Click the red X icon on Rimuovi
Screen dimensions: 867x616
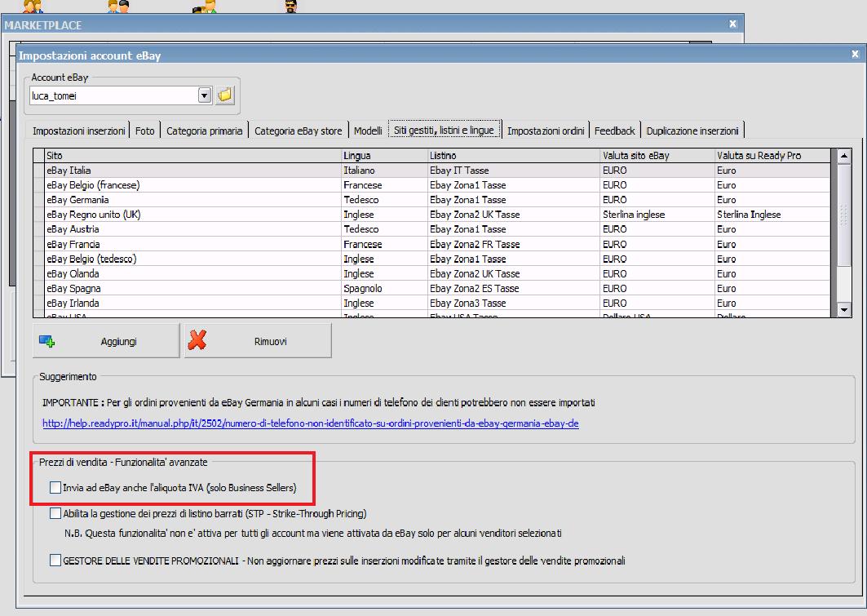(x=197, y=341)
